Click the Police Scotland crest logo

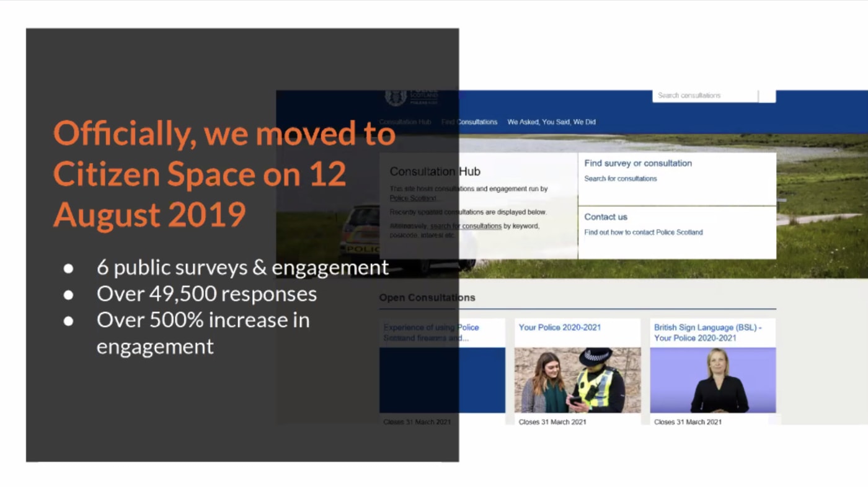pos(397,96)
